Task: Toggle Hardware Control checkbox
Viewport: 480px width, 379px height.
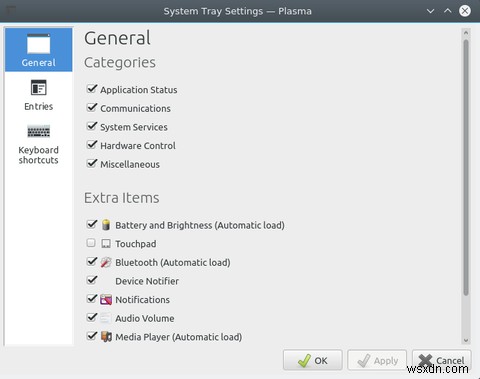Action: coord(91,145)
